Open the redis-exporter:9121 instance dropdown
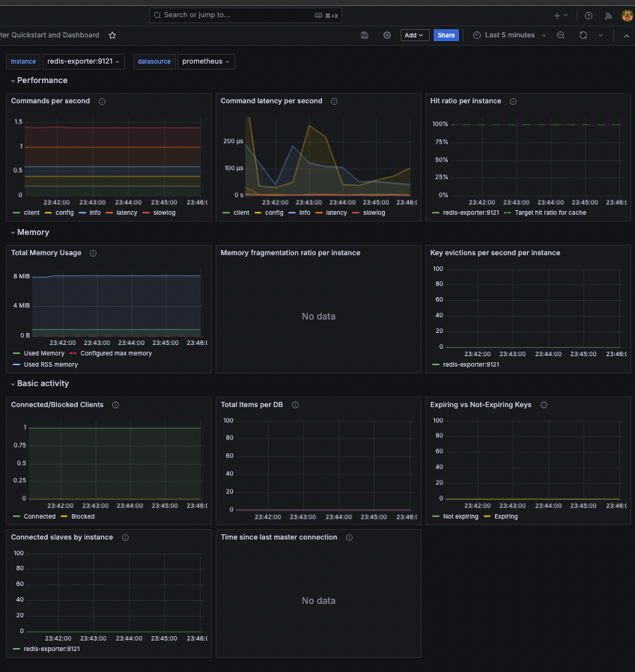 point(84,61)
